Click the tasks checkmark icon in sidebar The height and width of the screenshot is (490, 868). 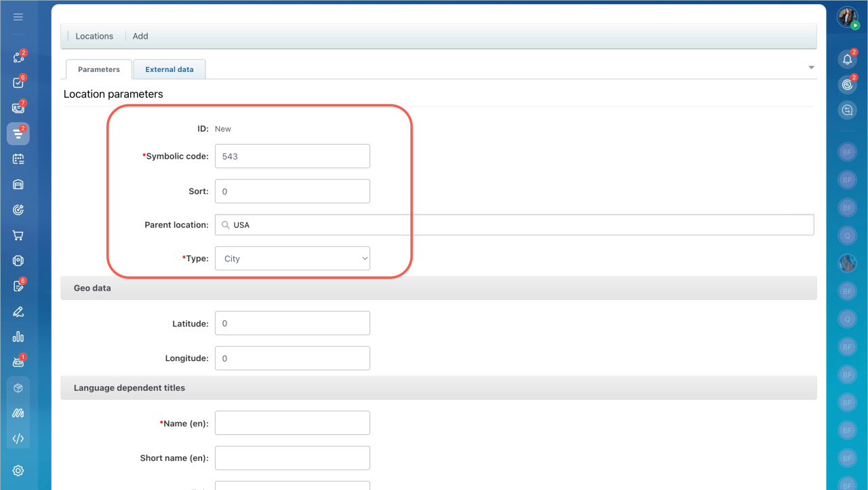[x=18, y=83]
